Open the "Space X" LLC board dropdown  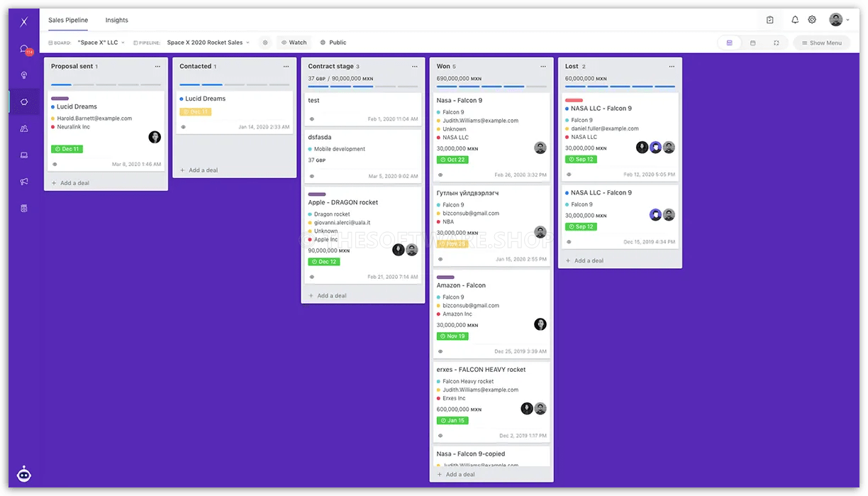101,43
